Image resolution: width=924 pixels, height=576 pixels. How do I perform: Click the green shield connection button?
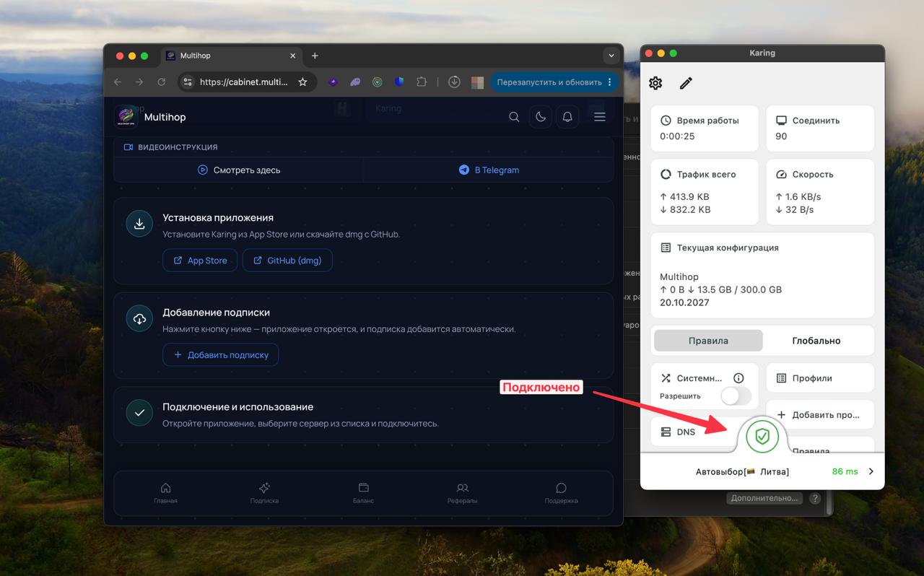762,436
